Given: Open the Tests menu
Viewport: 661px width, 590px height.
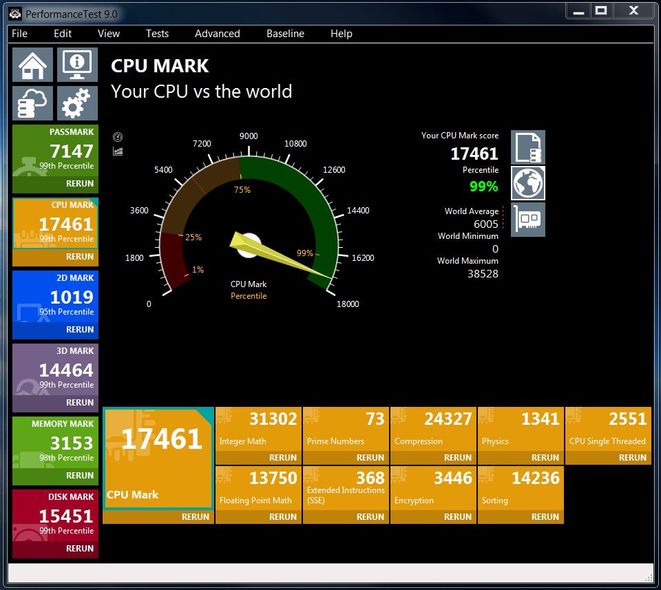Looking at the screenshot, I should pyautogui.click(x=157, y=34).
